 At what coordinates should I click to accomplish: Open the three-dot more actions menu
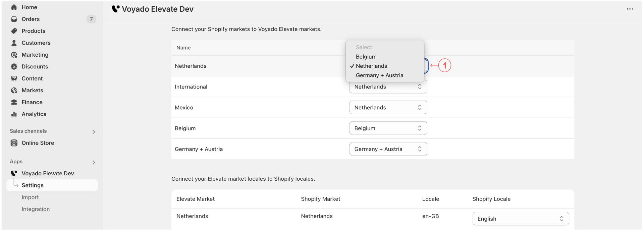tap(630, 9)
